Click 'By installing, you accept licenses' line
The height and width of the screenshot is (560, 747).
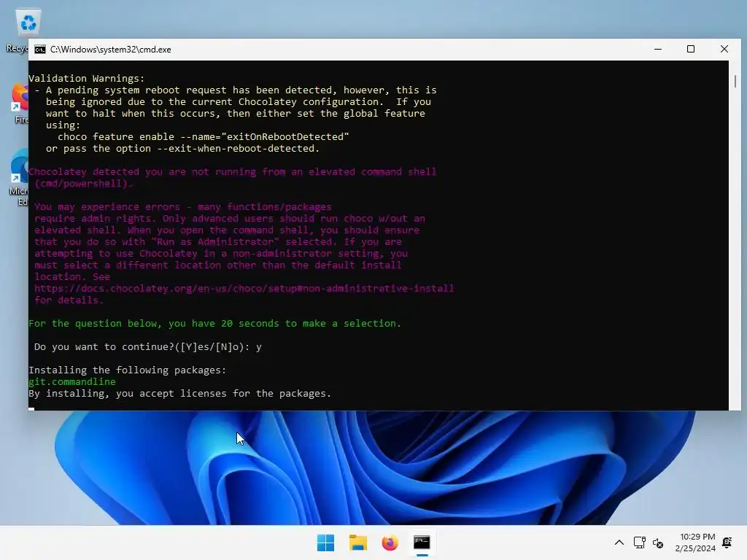pos(179,393)
